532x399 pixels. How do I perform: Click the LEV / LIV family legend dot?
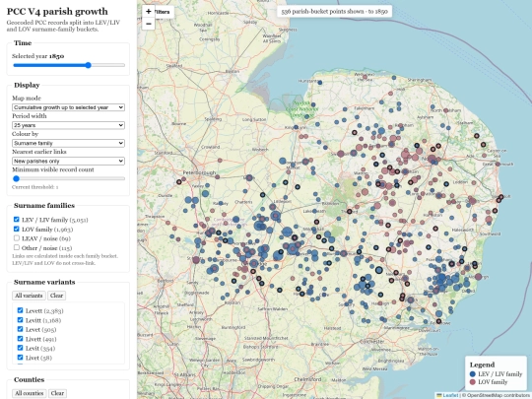click(x=473, y=374)
